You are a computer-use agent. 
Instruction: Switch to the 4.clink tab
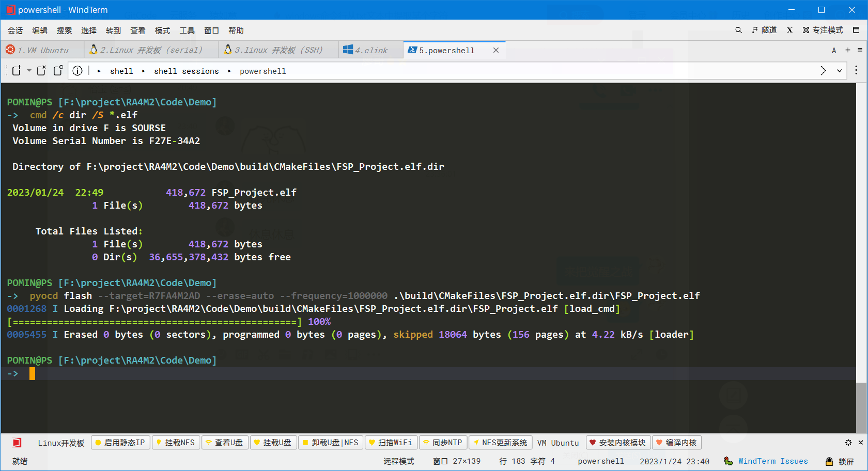click(370, 50)
